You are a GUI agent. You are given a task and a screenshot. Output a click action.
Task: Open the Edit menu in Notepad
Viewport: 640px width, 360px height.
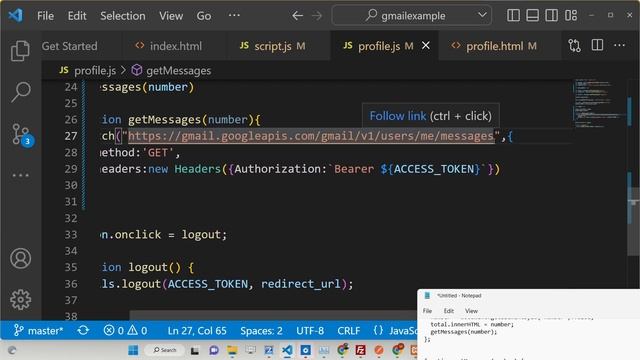click(x=449, y=311)
